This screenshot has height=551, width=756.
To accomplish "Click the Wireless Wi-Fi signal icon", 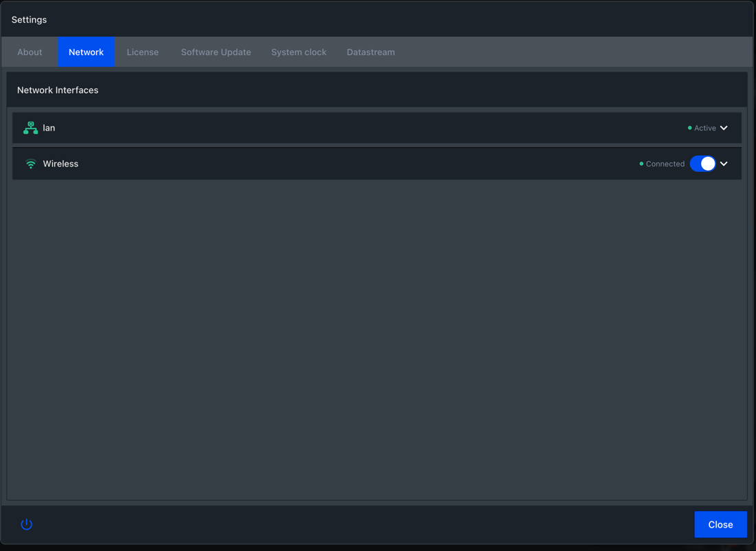I will coord(30,164).
